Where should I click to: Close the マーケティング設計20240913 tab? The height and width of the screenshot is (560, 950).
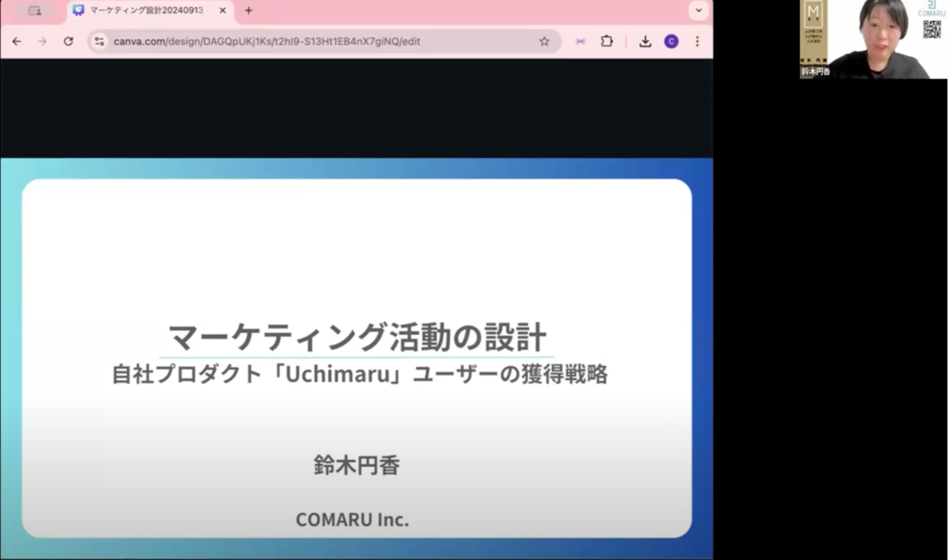[223, 10]
